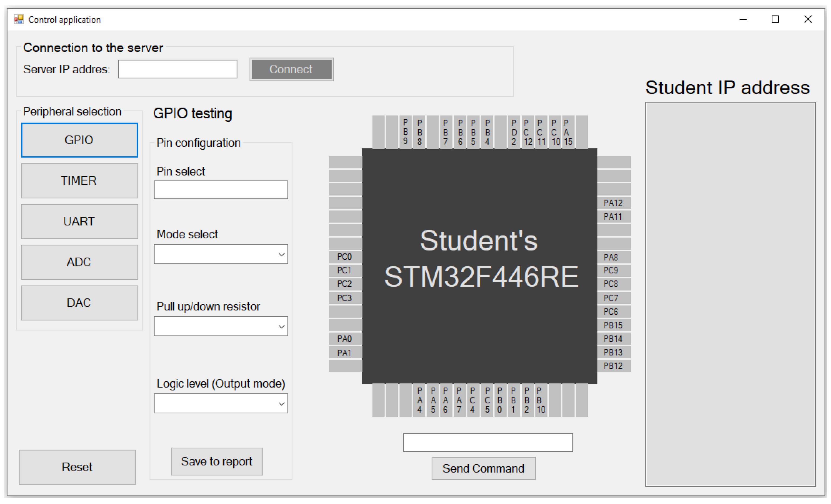Click the PC9 pin on right side
Viewport: 831px width, 504px height.
point(613,270)
